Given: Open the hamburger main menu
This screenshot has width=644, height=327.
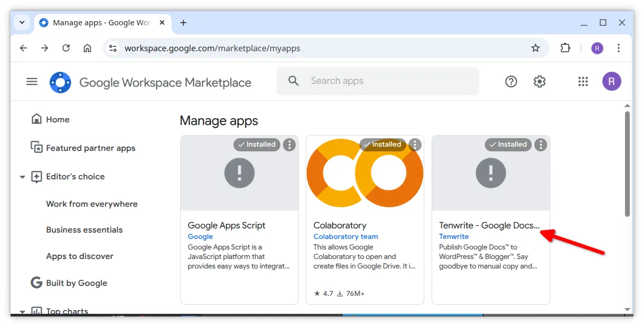Looking at the screenshot, I should pos(32,81).
